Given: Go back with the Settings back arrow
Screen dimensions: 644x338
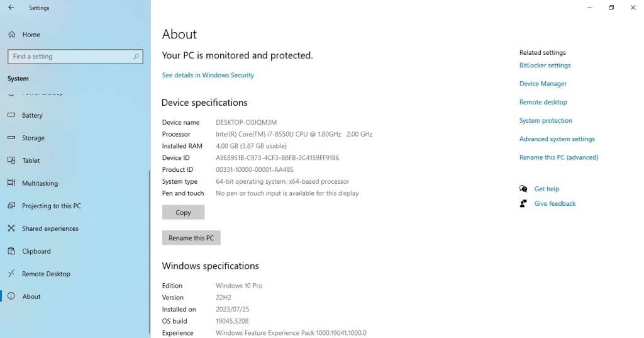Looking at the screenshot, I should 11,8.
